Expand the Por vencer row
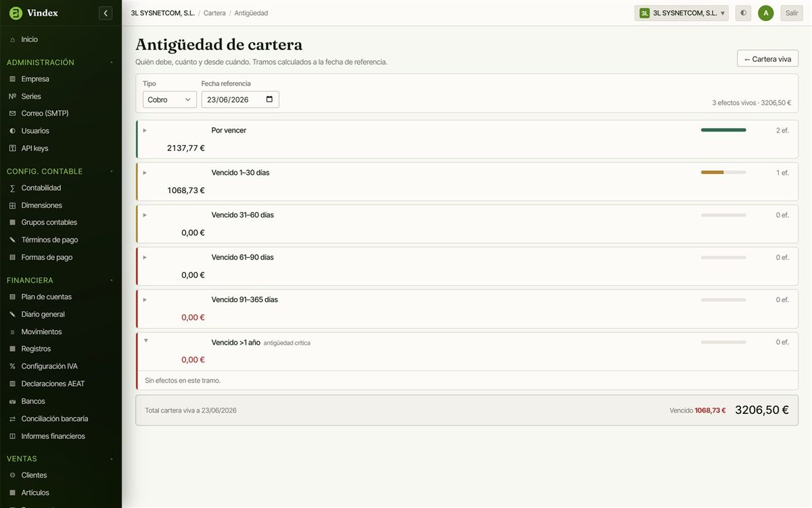Image resolution: width=812 pixels, height=508 pixels. click(x=145, y=130)
